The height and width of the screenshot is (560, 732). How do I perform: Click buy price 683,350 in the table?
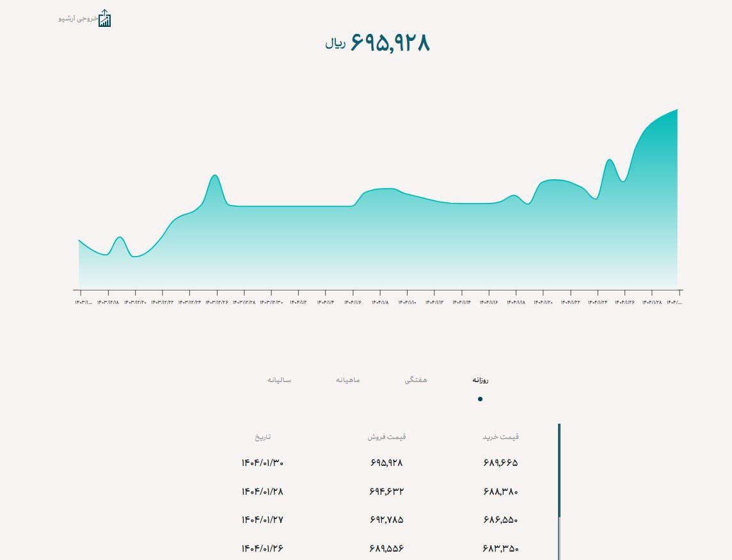pyautogui.click(x=500, y=548)
